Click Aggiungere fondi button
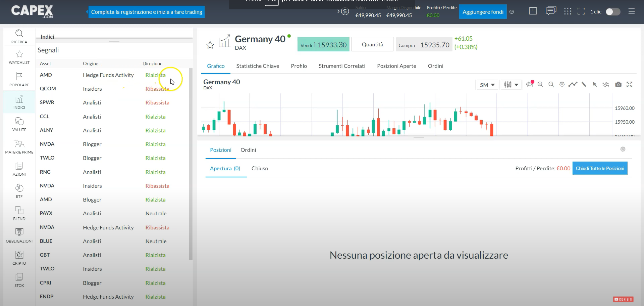Screen dimensions: 644x306 [483, 12]
